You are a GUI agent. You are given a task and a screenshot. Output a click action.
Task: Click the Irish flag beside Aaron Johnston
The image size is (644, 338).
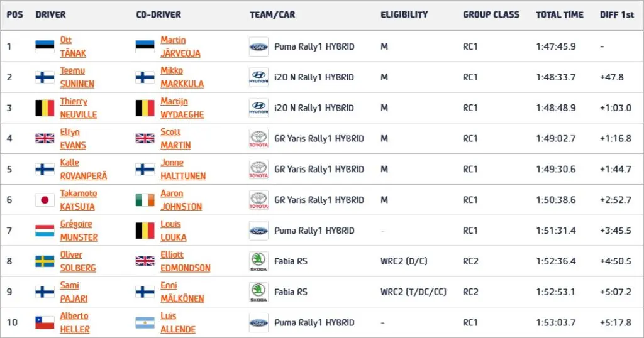(145, 200)
